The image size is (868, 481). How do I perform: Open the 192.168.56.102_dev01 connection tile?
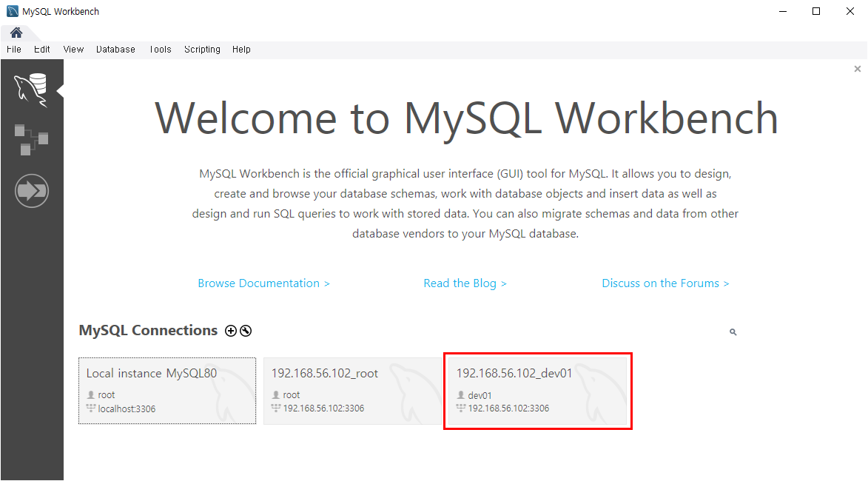point(537,391)
